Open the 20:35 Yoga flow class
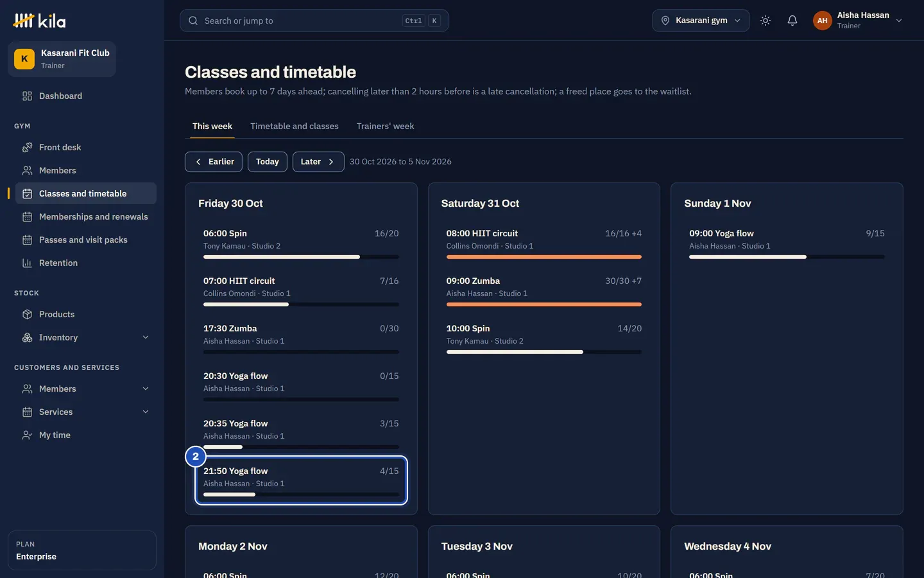The height and width of the screenshot is (578, 924). 301,433
